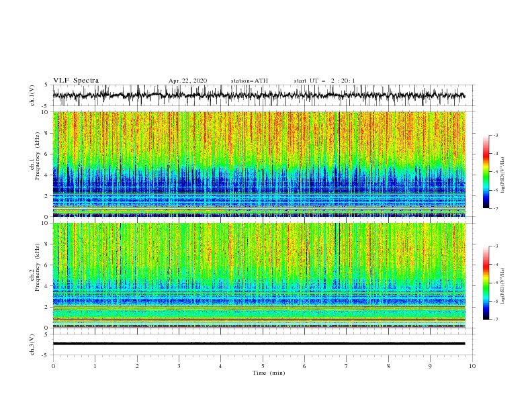This screenshot has width=532, height=411.
Task: Click the log(PSD)(V²/Hz) label beside ch.2 colorbar
Action: pos(502,286)
